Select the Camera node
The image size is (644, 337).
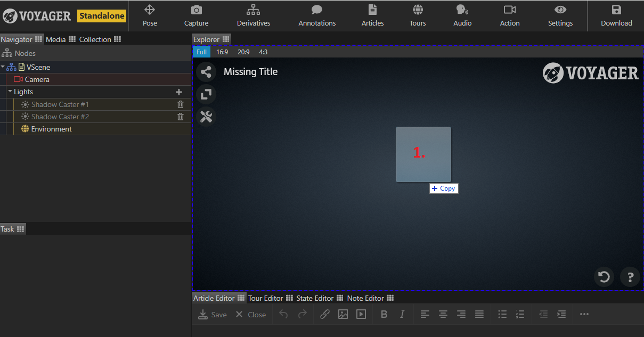coord(95,79)
